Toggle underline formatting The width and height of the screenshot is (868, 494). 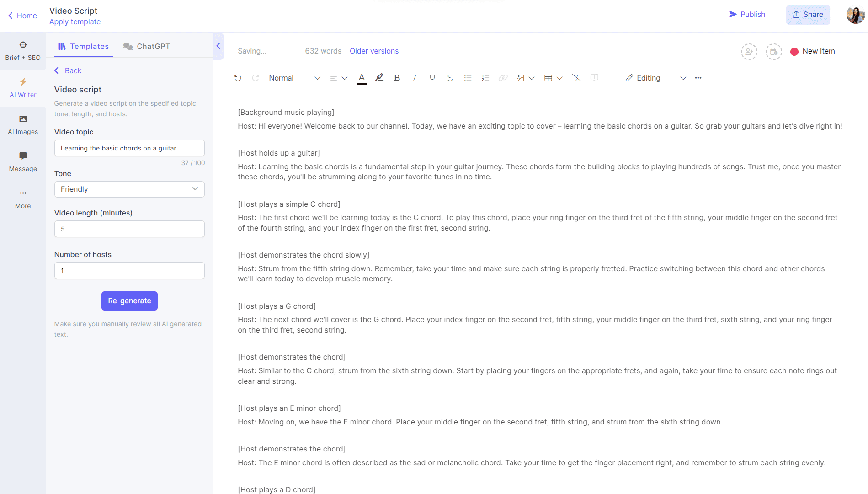pos(432,78)
